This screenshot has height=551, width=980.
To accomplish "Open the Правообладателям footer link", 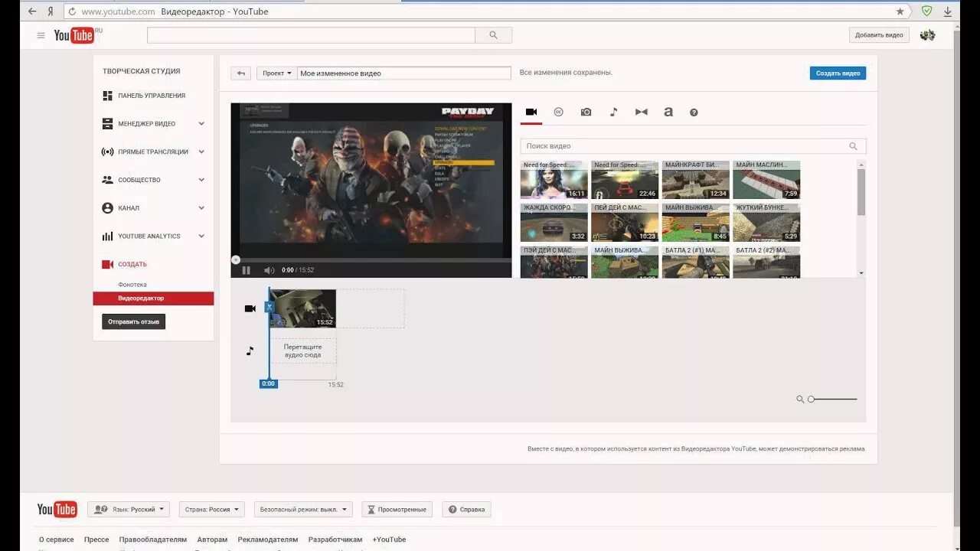I will (153, 540).
